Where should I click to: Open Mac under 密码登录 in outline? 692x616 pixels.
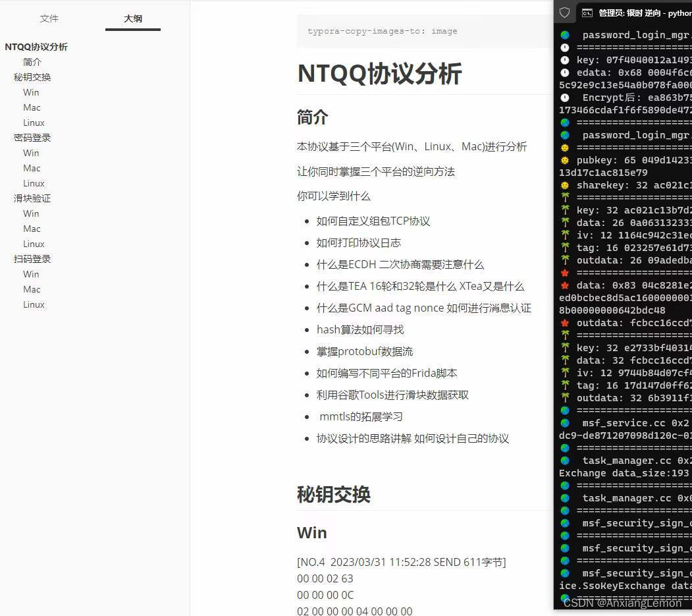pyautogui.click(x=32, y=168)
